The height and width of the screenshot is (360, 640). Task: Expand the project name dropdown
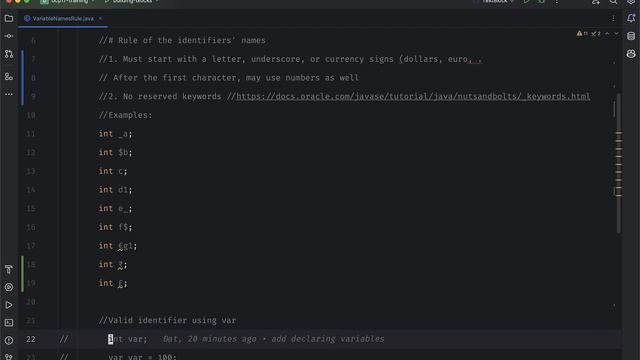pyautogui.click(x=67, y=2)
